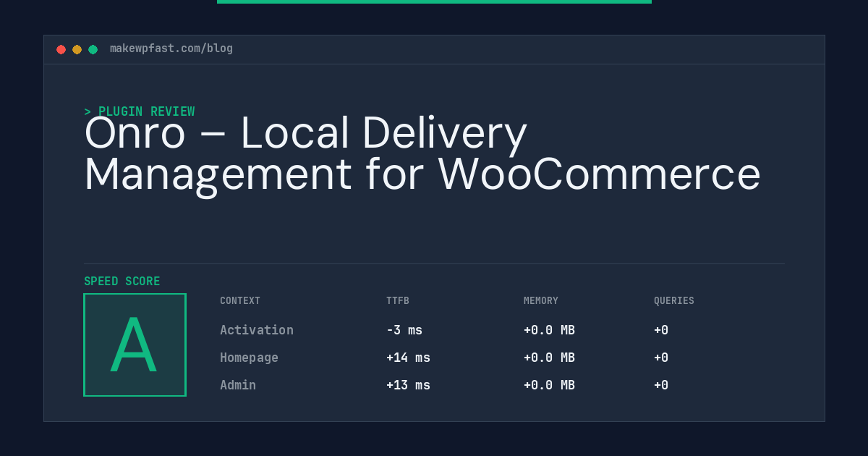Click the makewpfast.com/blog address text
The width and height of the screenshot is (868, 456).
click(x=171, y=48)
